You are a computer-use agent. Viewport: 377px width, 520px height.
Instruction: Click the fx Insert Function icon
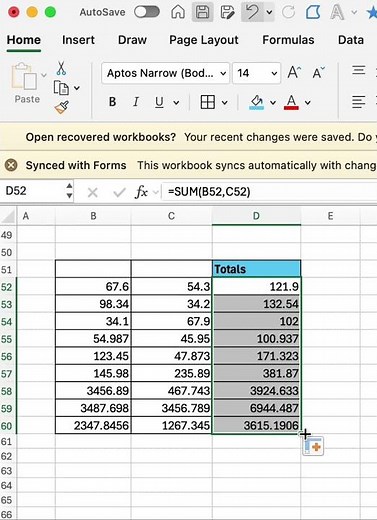click(141, 192)
